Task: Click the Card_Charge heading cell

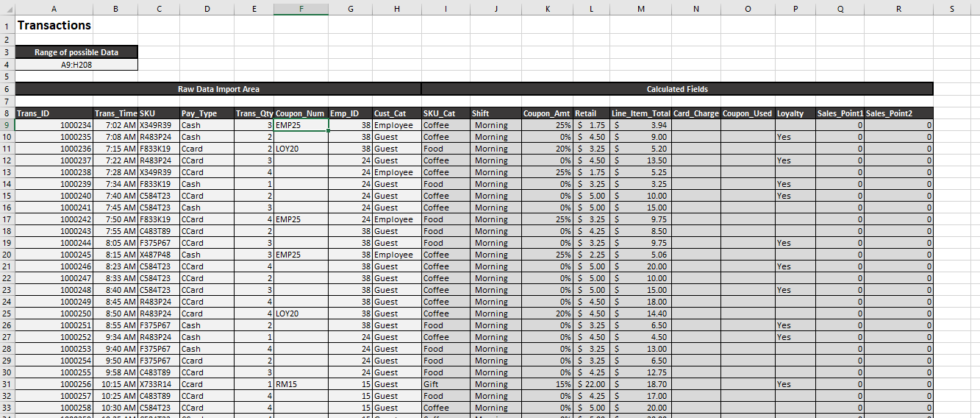Action: pos(696,113)
